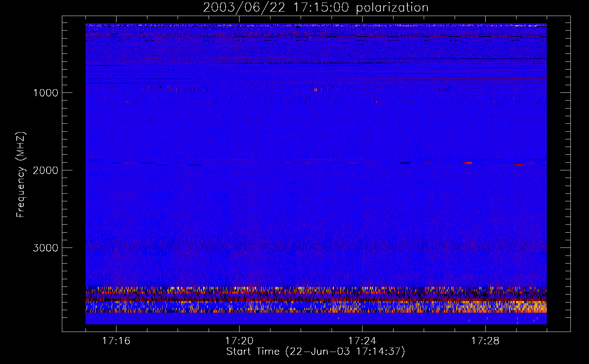The image size is (589, 364).
Task: Click the bright red burst near 2000 MHz
Action: (x=468, y=163)
